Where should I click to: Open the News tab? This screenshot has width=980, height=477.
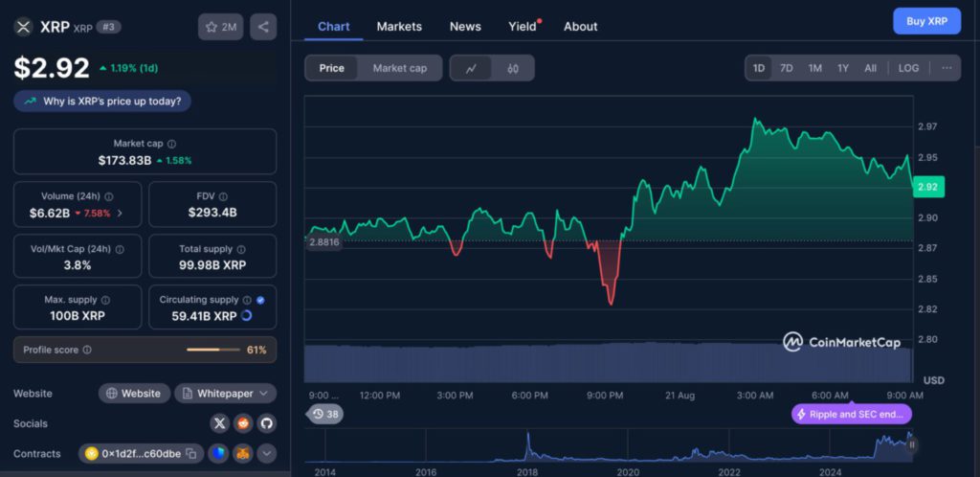coord(465,26)
